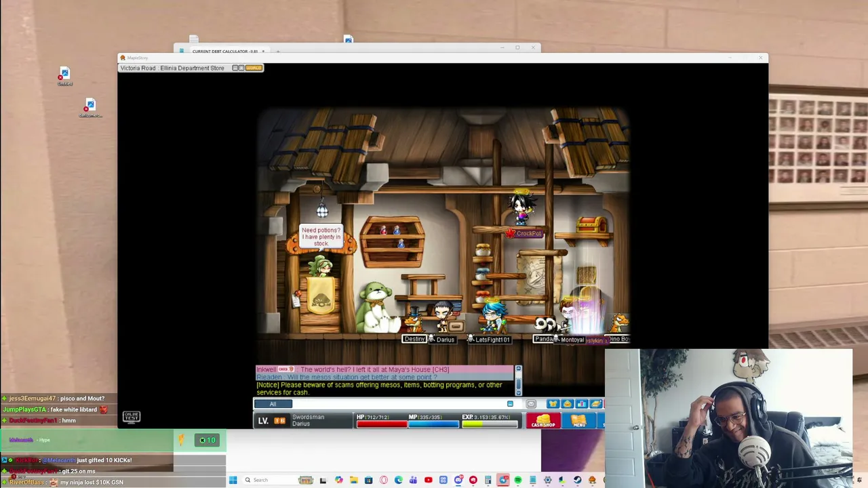
Task: Open Microsoft Store from the taskbar
Action: point(368,481)
